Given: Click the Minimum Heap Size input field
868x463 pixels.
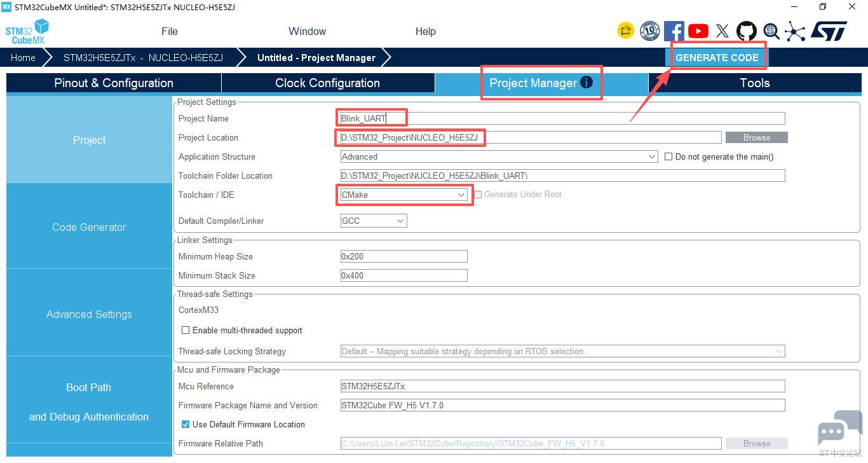Looking at the screenshot, I should coord(404,256).
